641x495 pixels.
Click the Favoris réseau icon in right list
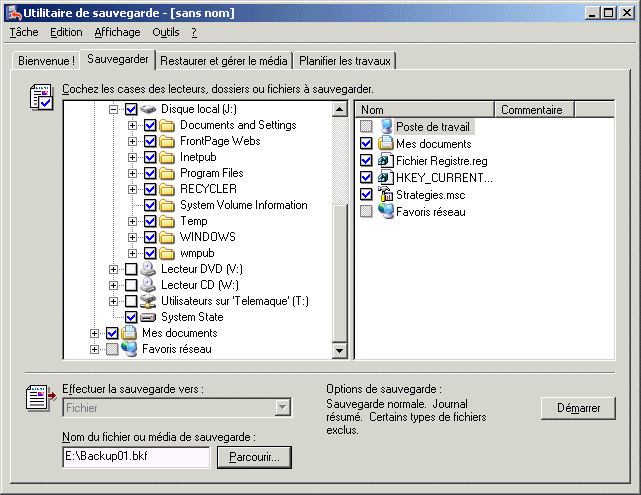[x=386, y=211]
